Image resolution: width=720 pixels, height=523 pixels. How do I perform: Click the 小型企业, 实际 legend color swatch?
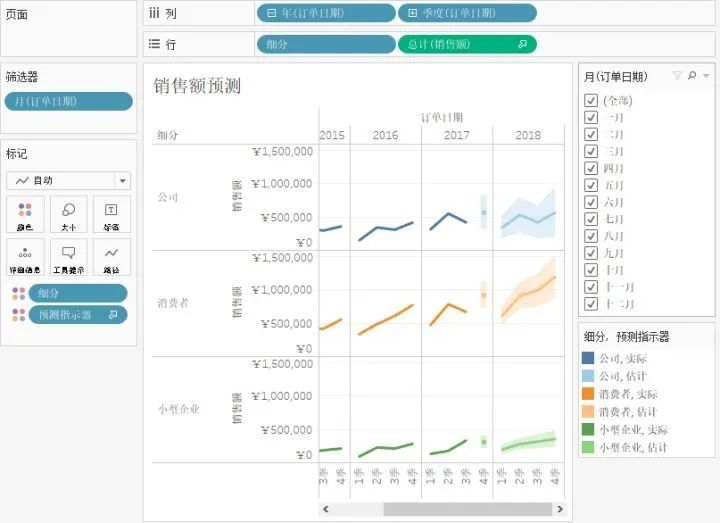pos(588,429)
